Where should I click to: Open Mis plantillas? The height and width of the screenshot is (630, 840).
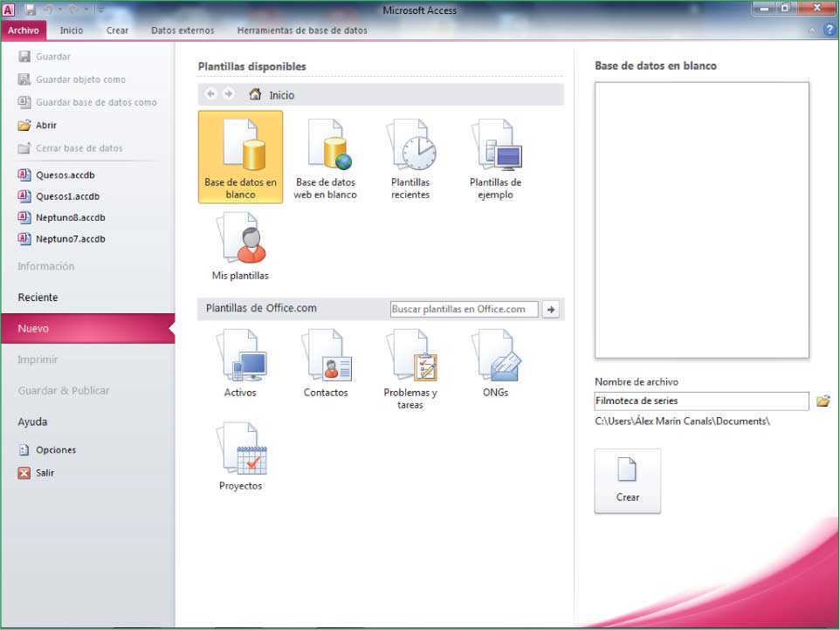tap(240, 246)
